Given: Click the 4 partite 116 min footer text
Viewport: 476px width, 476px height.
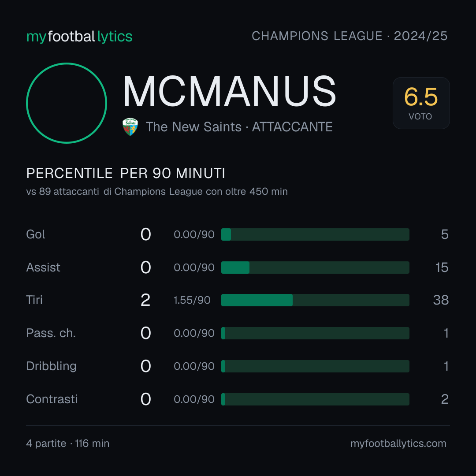Looking at the screenshot, I should (x=68, y=443).
